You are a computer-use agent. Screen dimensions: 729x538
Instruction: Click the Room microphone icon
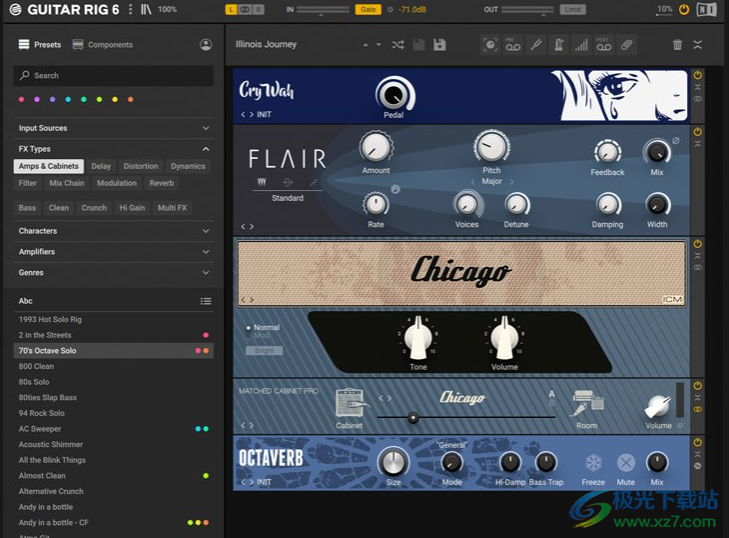(x=587, y=403)
